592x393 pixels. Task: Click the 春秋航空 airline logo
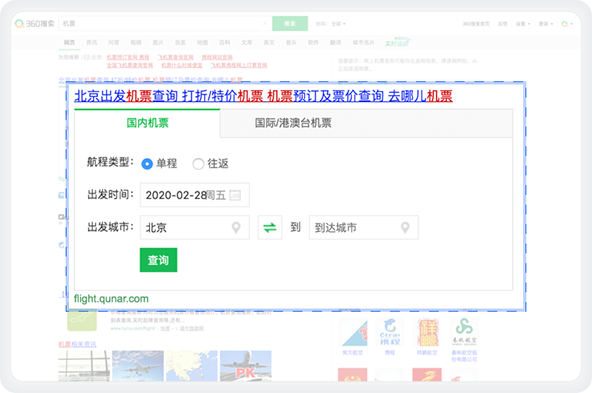pos(464,331)
